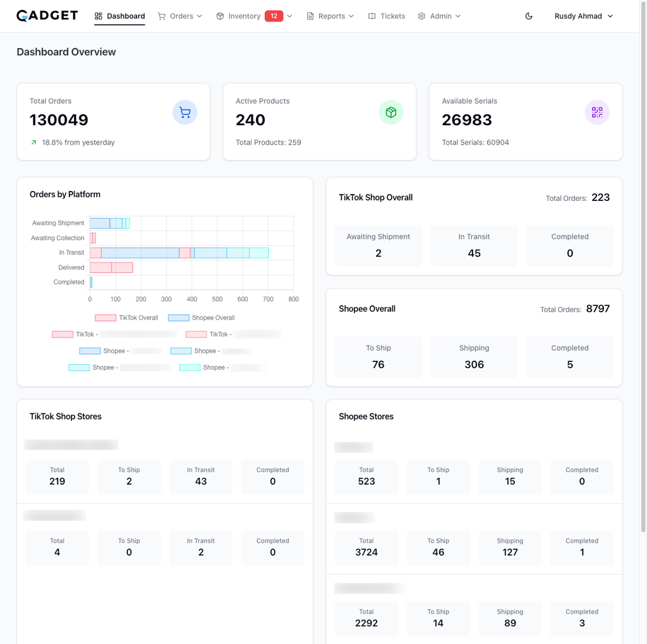The height and width of the screenshot is (644, 647).
Task: Click Shopee store Shipping 127
Action: click(510, 548)
